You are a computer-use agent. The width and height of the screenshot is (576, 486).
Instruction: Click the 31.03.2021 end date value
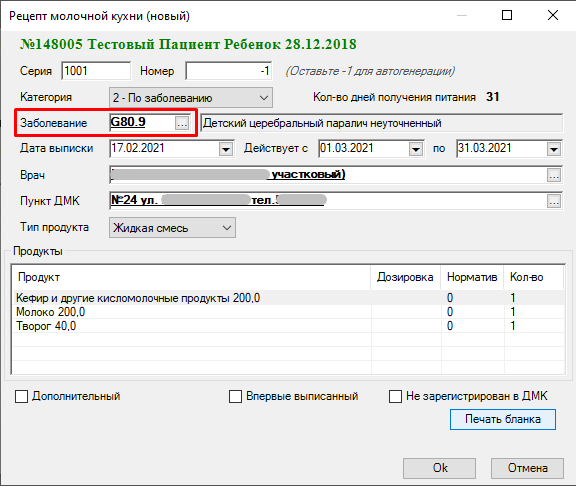485,148
